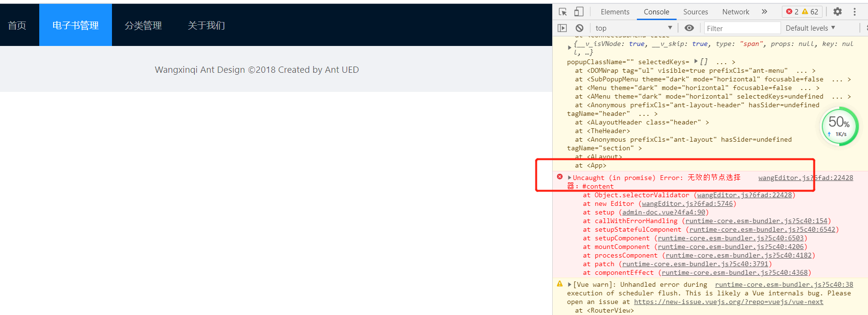The image size is (868, 315).
Task: Click the 50% network speed widget
Action: 839,126
